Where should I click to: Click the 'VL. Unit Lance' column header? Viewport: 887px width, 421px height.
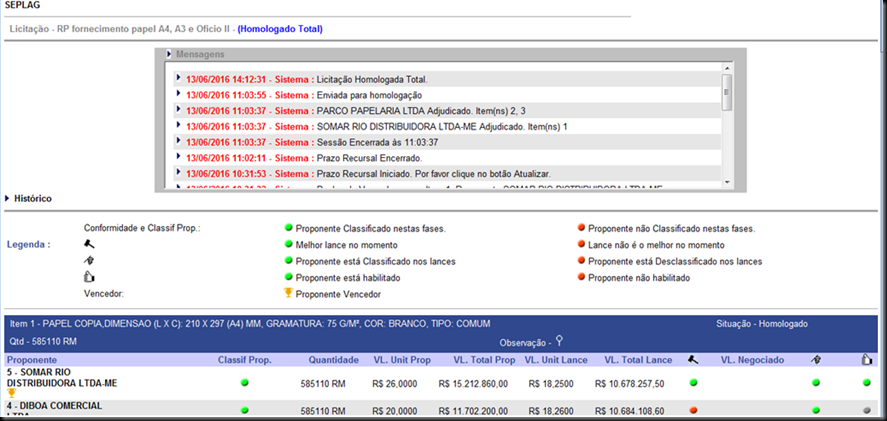(x=556, y=360)
